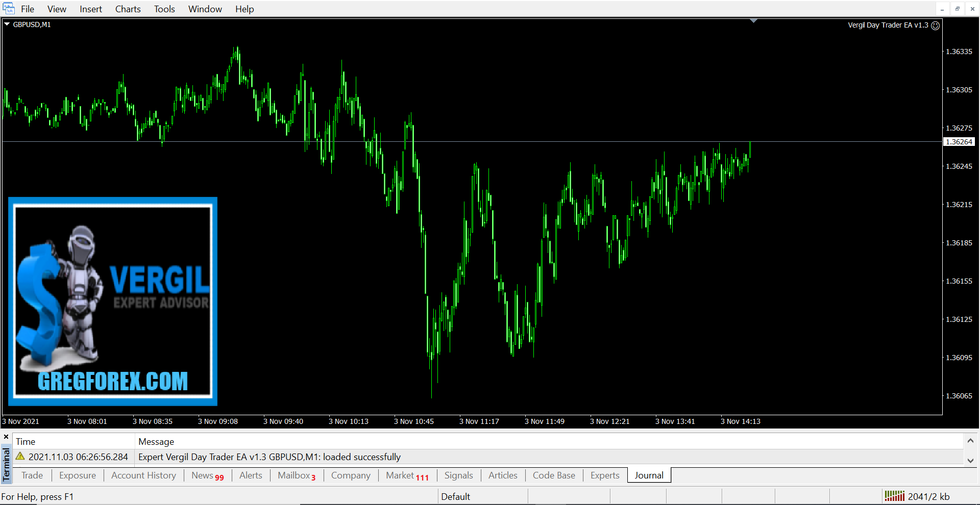Click the Vergil Expert Advisor logo image
The image size is (980, 505).
pos(113,301)
